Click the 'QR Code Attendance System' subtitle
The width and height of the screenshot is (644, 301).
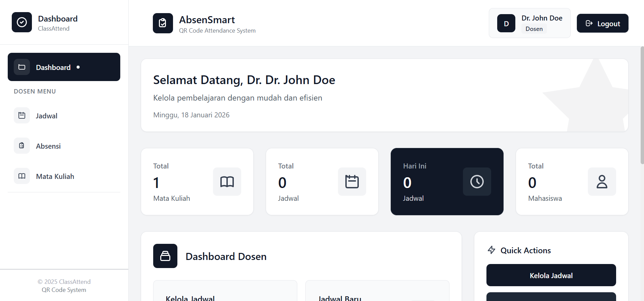coord(217,31)
